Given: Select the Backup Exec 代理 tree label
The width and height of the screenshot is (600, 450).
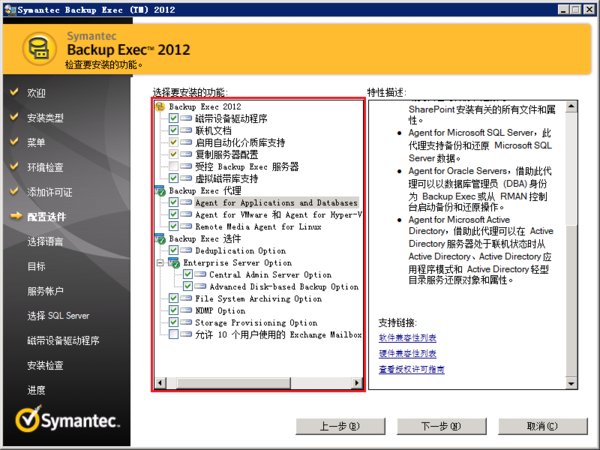Looking at the screenshot, I should (205, 190).
